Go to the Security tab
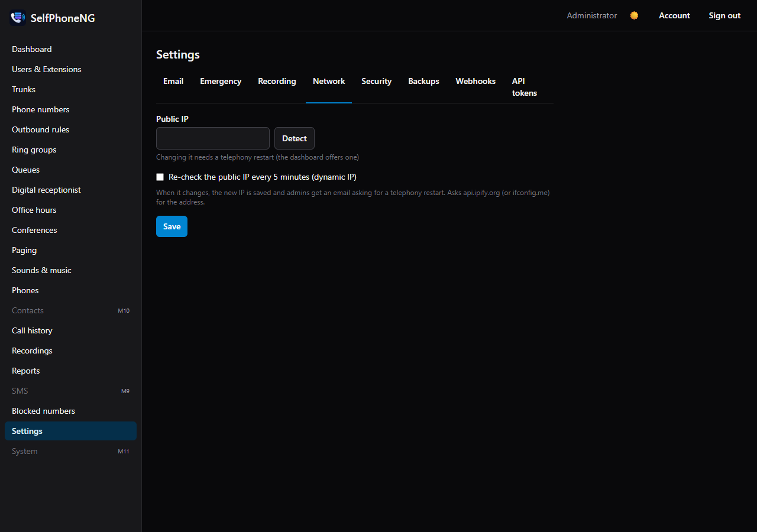 pyautogui.click(x=376, y=81)
